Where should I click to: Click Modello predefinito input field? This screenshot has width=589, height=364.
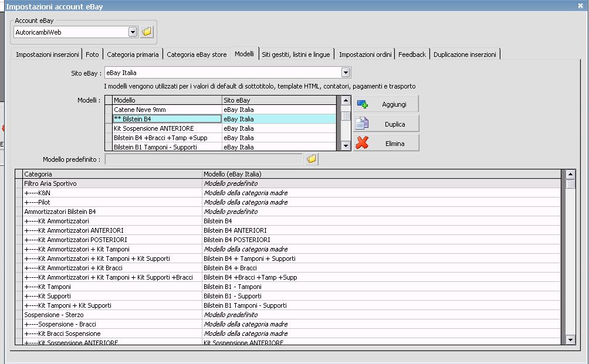coord(203,159)
